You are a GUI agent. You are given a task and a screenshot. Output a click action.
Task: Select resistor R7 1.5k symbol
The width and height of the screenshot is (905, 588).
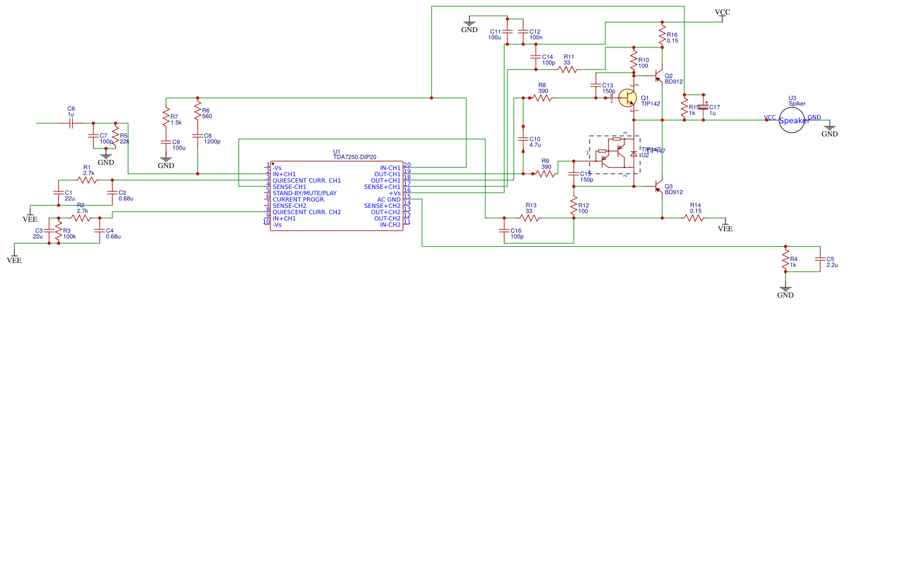[166, 117]
